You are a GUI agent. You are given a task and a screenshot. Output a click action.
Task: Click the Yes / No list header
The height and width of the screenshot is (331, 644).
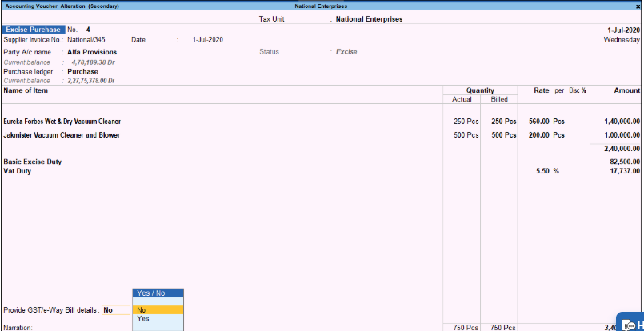[x=158, y=293]
